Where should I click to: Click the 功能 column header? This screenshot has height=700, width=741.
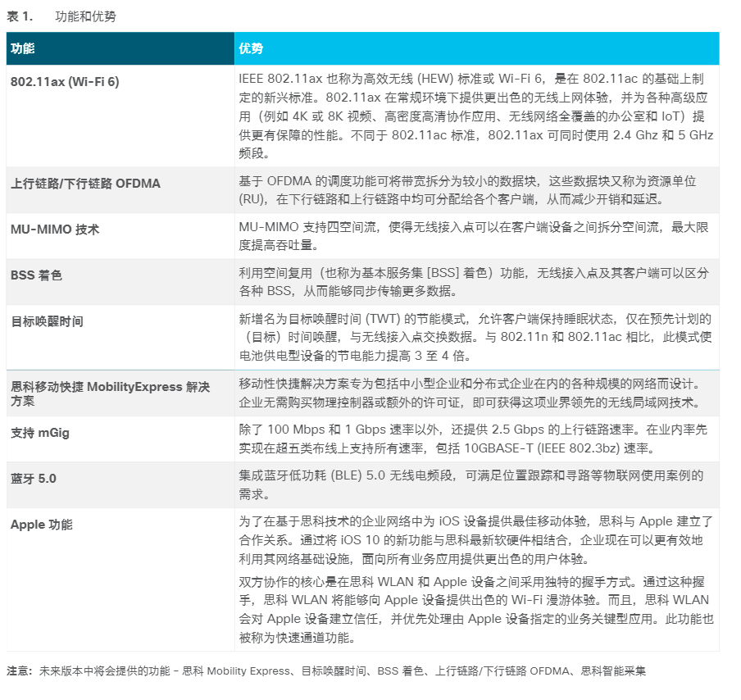coord(25,49)
